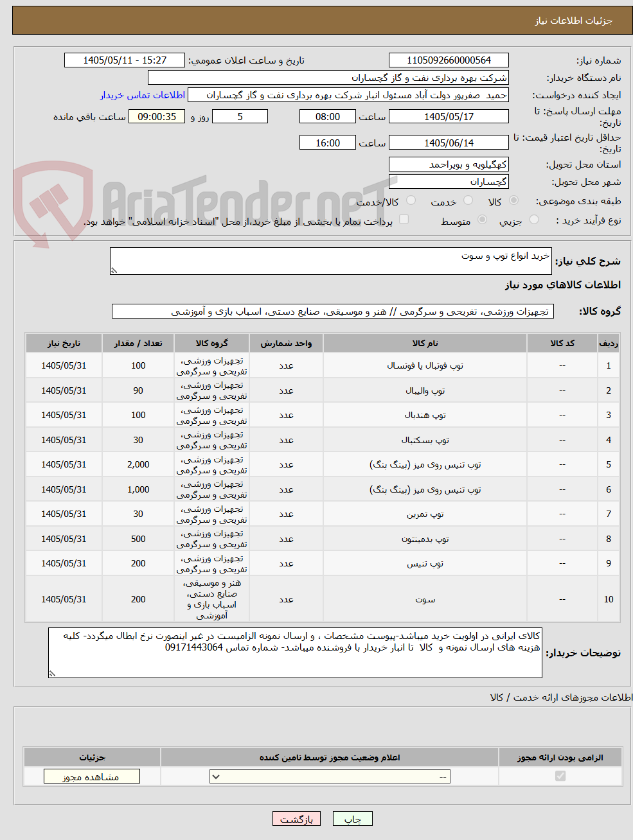Select the متوسط purchase type radio
633x840 pixels.
click(483, 220)
